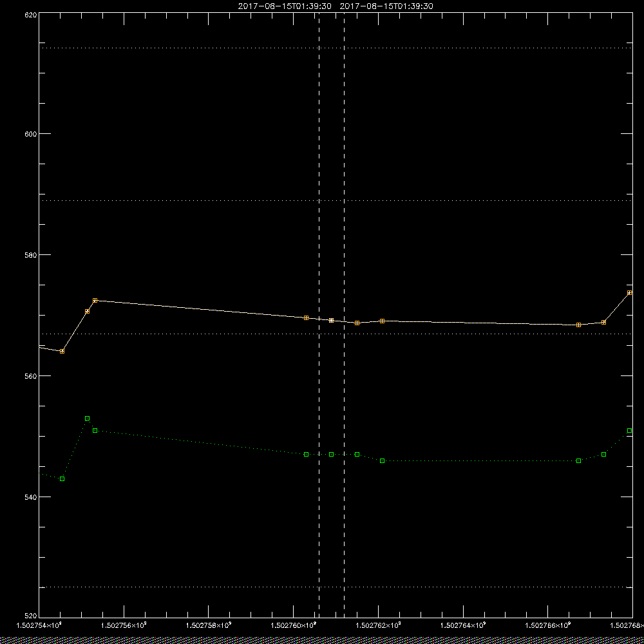
Task: Select the green marker just left of the dashed lines
Action: click(306, 454)
